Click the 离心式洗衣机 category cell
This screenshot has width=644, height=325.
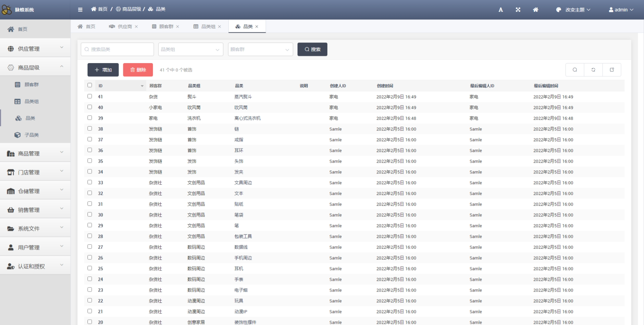(x=247, y=118)
